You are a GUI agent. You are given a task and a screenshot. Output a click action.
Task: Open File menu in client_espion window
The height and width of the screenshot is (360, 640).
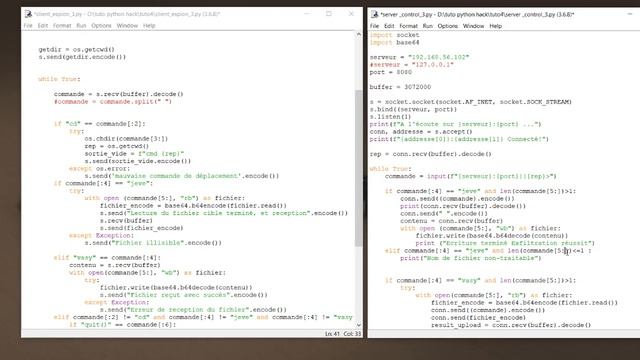[28, 25]
